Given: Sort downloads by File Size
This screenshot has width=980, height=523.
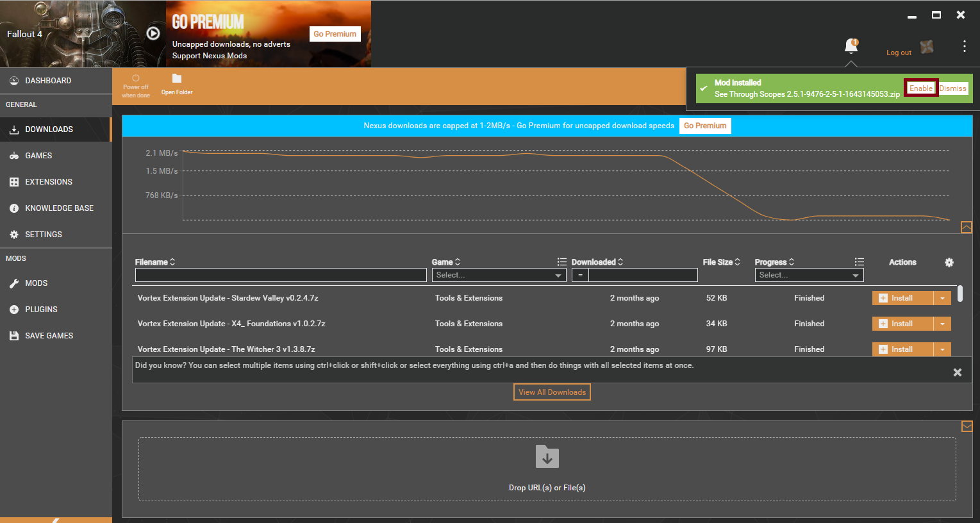Looking at the screenshot, I should [722, 262].
